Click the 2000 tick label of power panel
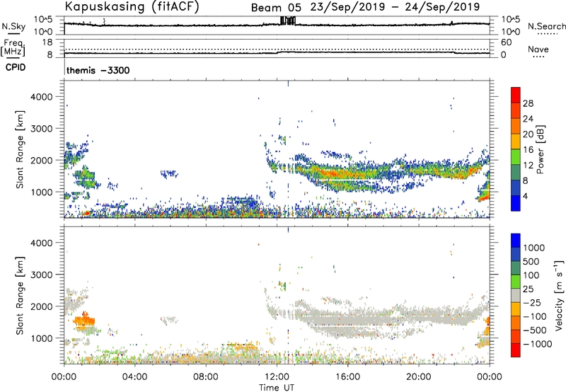Viewport: 566px width, 392px height. pyautogui.click(x=41, y=160)
